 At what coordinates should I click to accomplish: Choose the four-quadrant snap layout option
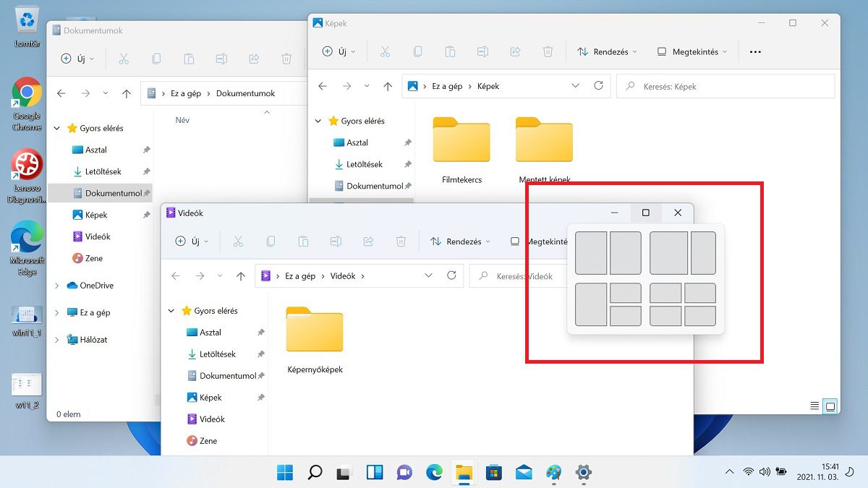(683, 304)
